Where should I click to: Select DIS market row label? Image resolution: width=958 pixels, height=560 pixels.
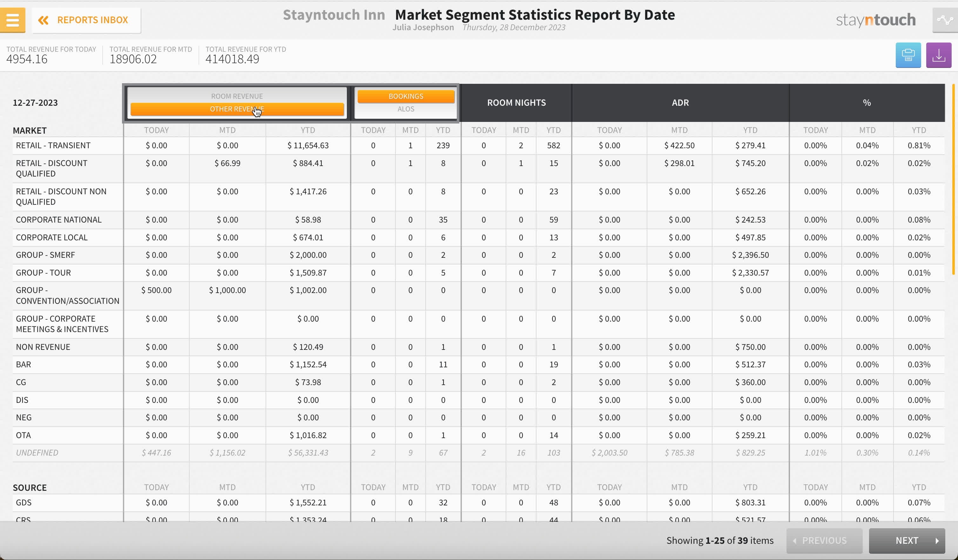coord(22,400)
